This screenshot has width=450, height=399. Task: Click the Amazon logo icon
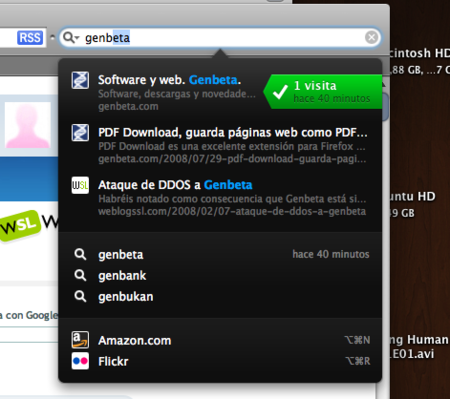[x=80, y=340]
